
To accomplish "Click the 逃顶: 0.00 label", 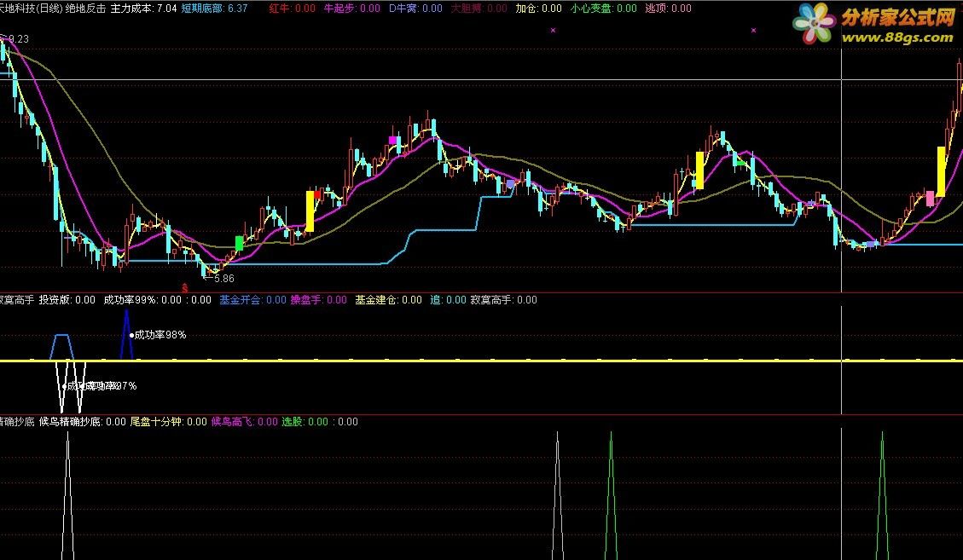I will click(668, 9).
